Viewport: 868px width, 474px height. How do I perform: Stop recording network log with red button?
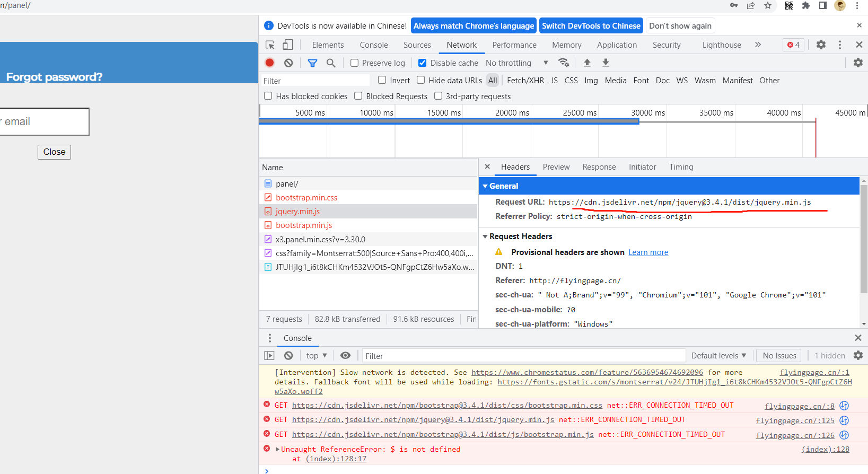[269, 63]
